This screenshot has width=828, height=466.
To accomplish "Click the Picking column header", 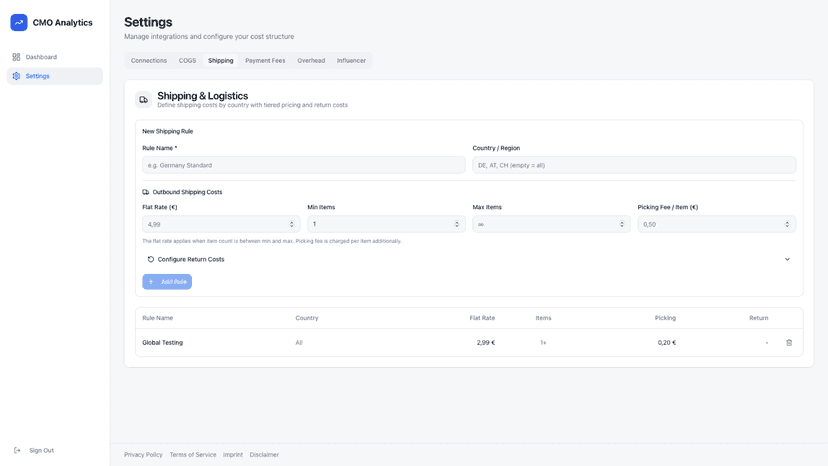I will (665, 318).
